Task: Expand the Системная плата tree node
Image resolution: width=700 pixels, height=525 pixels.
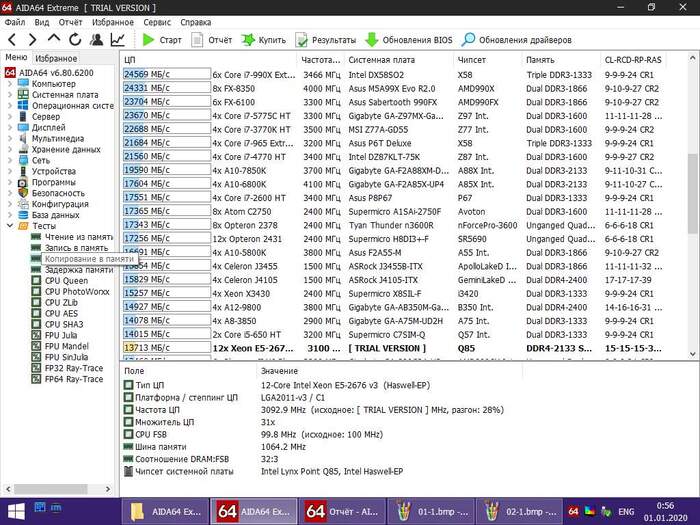Action: [9, 96]
